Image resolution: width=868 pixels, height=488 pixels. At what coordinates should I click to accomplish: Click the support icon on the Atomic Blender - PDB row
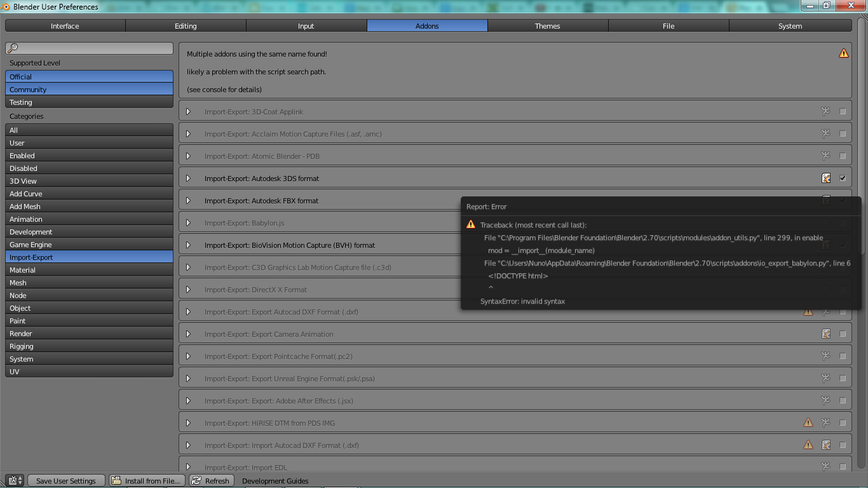coord(825,156)
